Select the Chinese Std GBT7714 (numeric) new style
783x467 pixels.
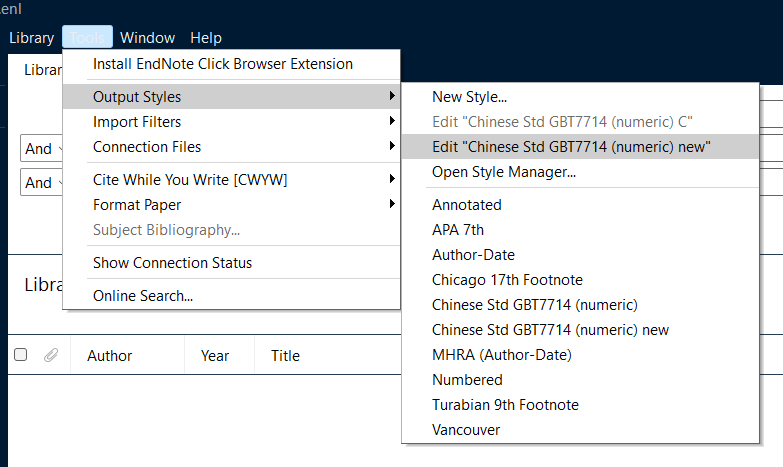(580, 329)
